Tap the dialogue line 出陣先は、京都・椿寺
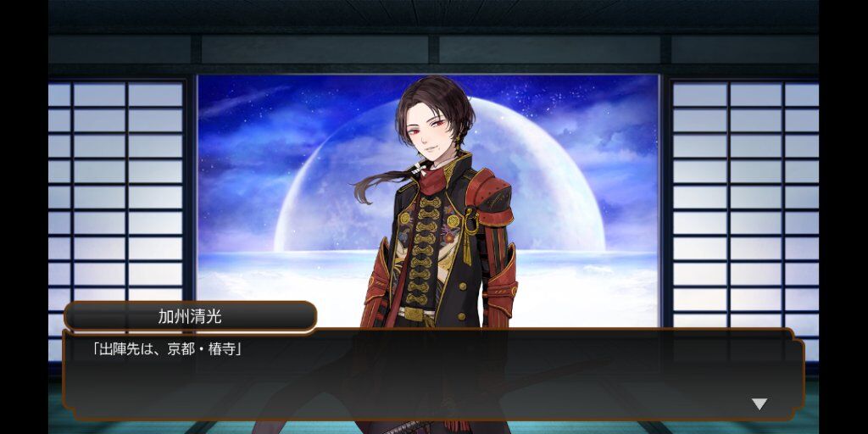 [167, 350]
